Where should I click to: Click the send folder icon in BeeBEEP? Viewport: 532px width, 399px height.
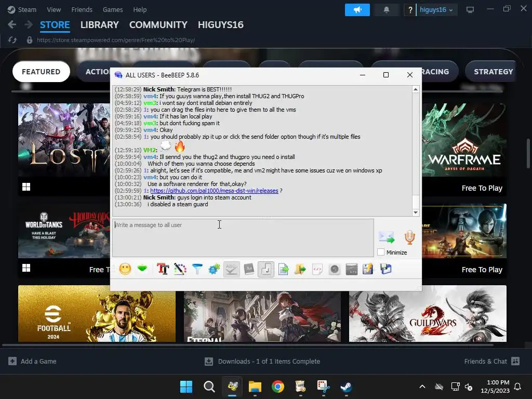[x=300, y=269]
